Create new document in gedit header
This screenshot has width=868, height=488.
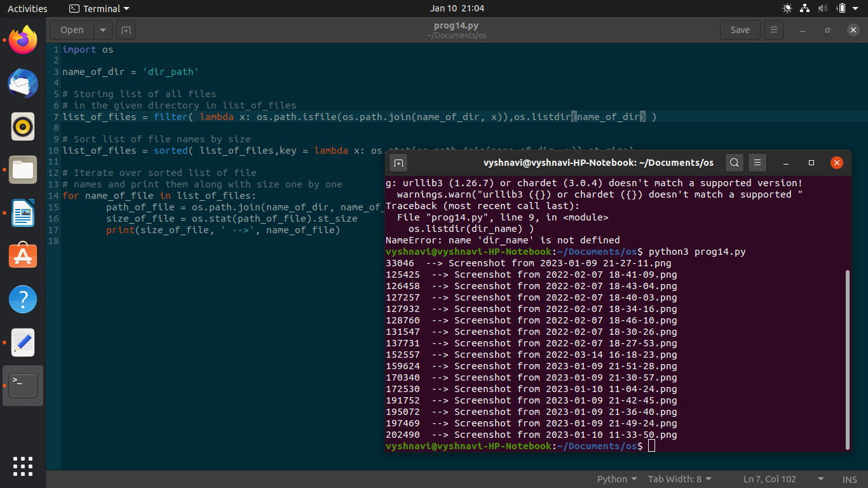pos(125,30)
